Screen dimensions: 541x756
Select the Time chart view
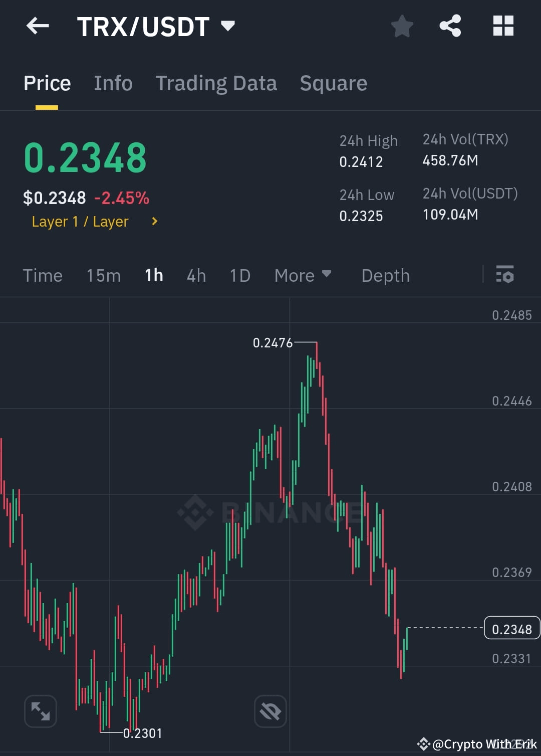(43, 275)
